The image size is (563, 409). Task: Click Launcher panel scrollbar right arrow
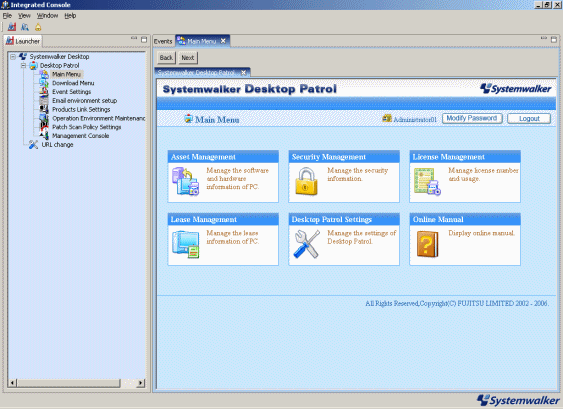(141, 383)
